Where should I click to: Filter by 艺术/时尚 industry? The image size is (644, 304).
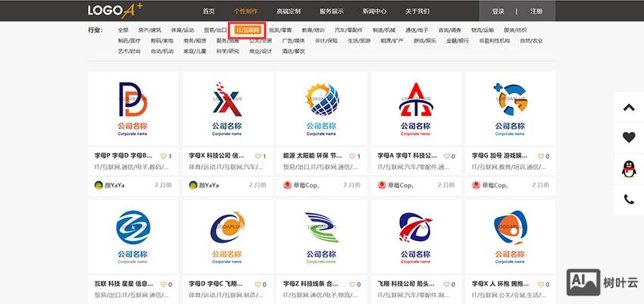click(x=129, y=52)
